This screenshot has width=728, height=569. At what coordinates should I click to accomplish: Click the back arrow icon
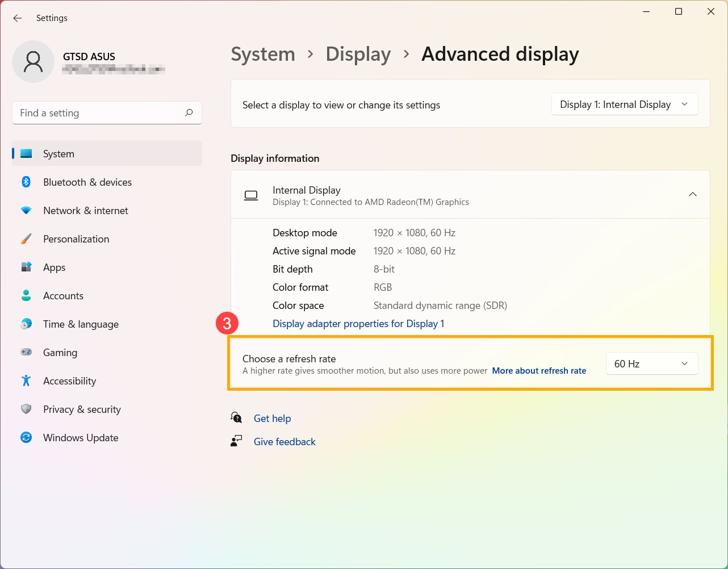click(18, 18)
